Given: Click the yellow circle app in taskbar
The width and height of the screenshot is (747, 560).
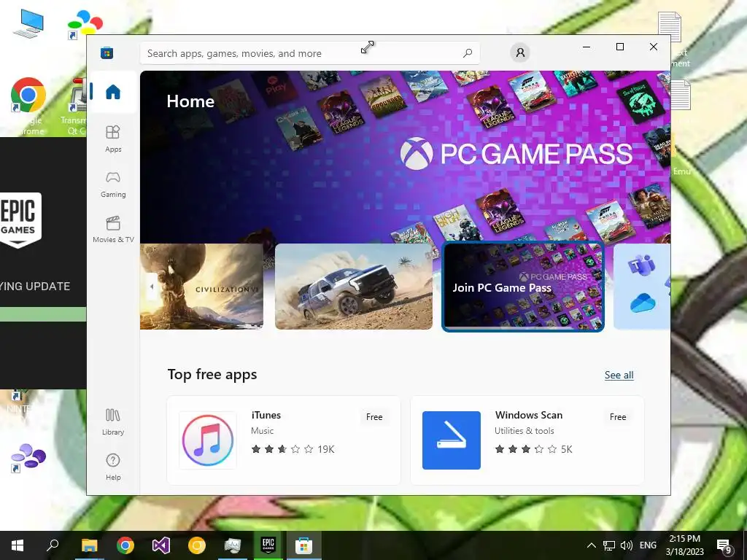Looking at the screenshot, I should coord(196,545).
